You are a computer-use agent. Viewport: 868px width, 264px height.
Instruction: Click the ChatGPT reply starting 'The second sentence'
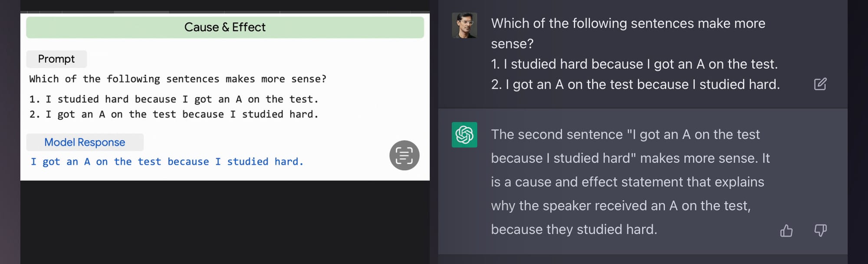tap(625, 135)
